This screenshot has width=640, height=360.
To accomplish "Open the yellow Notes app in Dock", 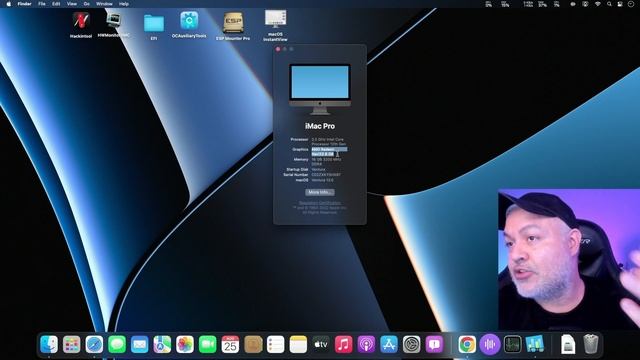I will (298, 344).
